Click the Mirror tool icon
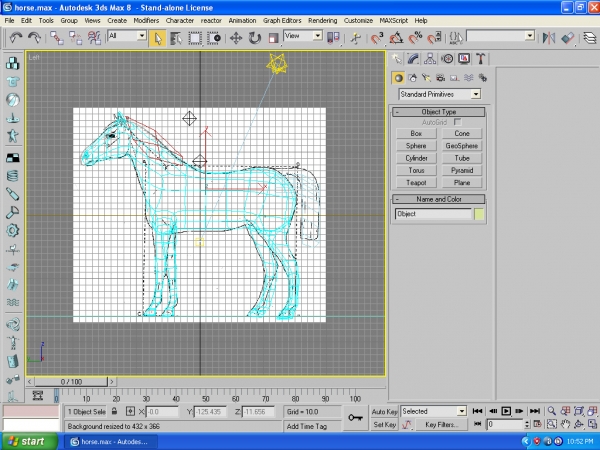Screen dimensions: 600x450 point(549,38)
